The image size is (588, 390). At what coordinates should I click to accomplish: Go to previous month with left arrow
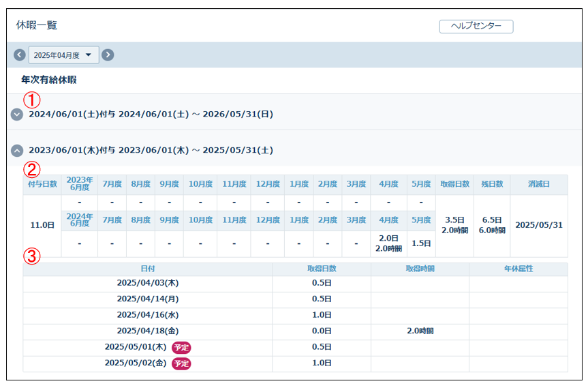[20, 55]
